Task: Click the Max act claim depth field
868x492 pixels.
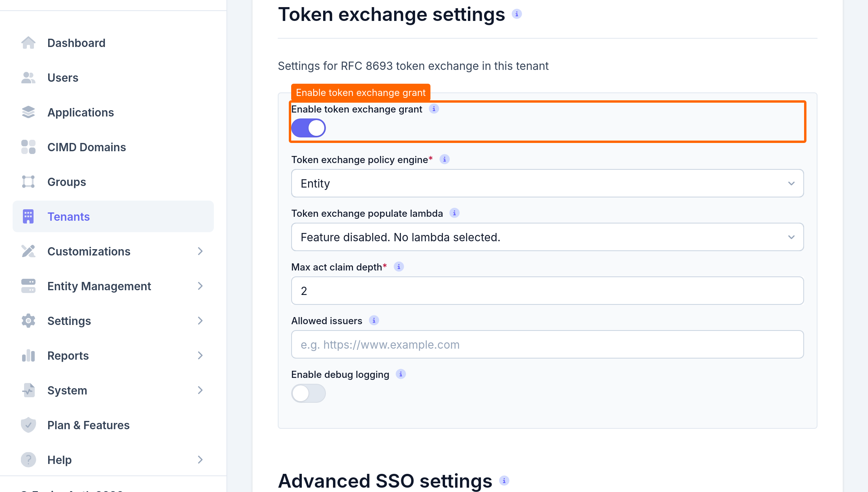Action: (x=547, y=291)
